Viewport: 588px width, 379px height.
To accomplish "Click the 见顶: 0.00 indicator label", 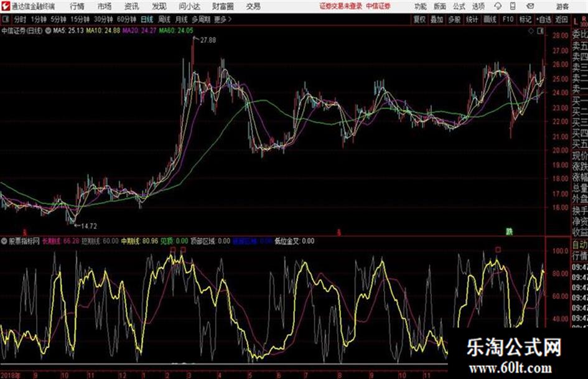I will [174, 241].
